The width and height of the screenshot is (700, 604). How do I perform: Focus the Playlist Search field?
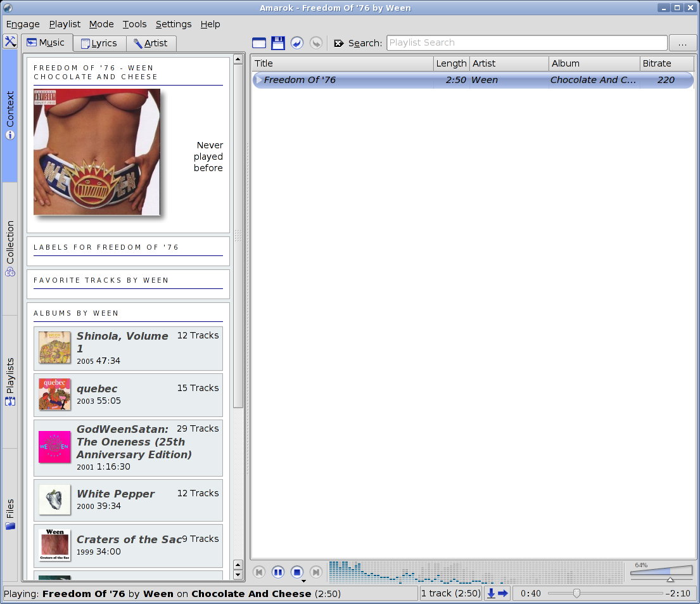pos(527,43)
